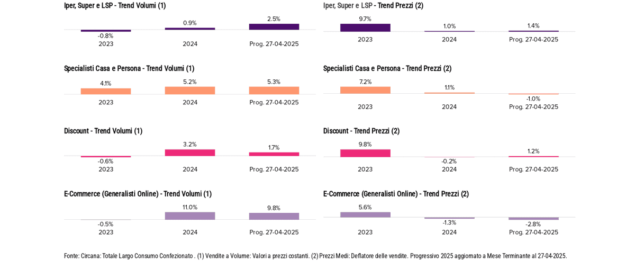Select the 7.2% Specialisti Prezzi 2023 bar
Screen dimensions: 644x269
(365, 90)
